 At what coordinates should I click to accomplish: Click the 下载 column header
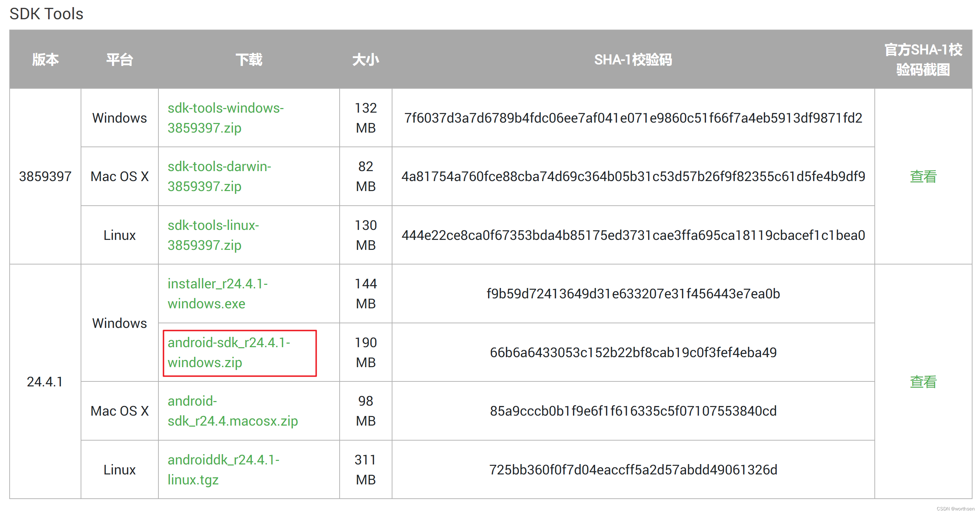[249, 60]
